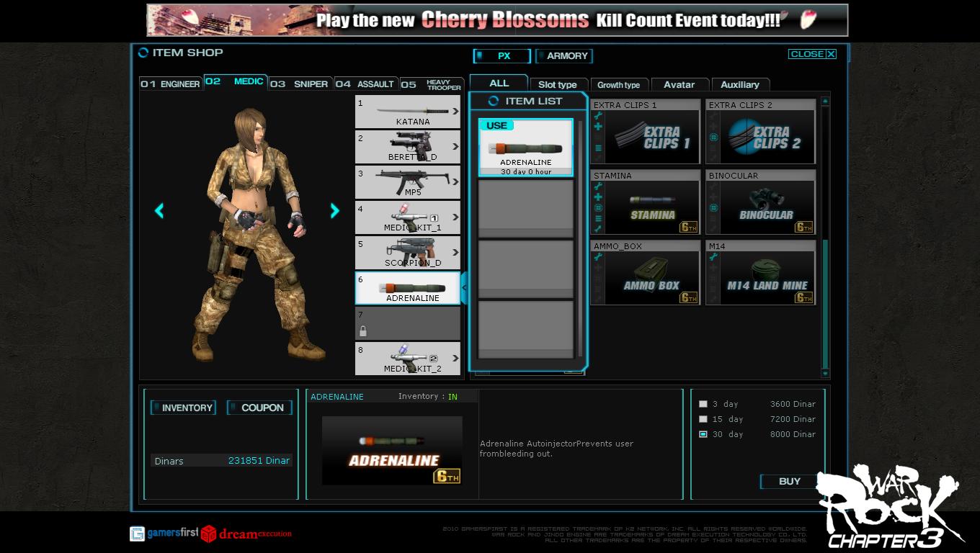Expand the arrow beside the Beretta_D slot
980x553 pixels.
click(455, 147)
